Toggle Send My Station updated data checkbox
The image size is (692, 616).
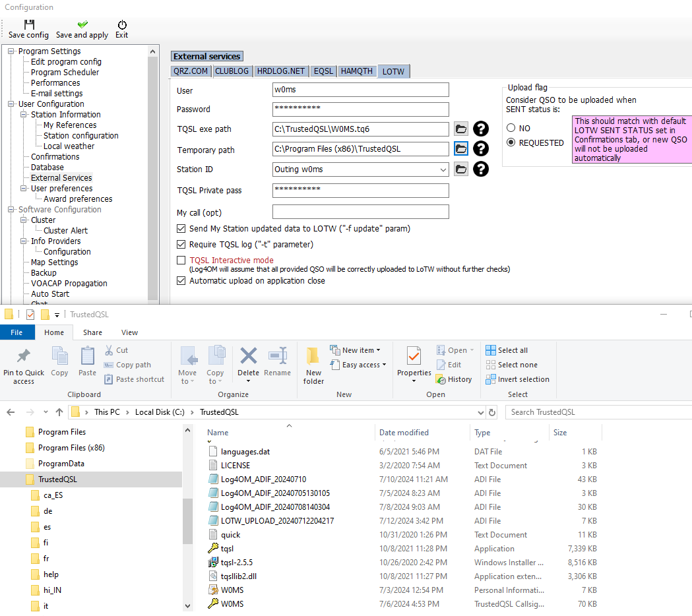181,229
